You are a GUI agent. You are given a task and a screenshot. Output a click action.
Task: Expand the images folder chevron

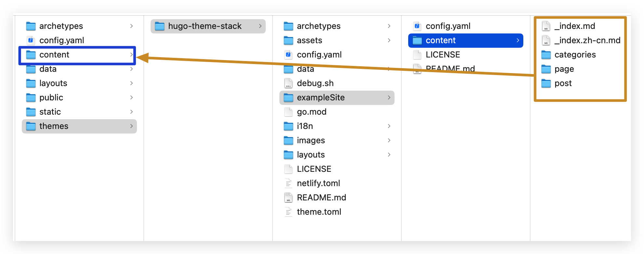[389, 140]
